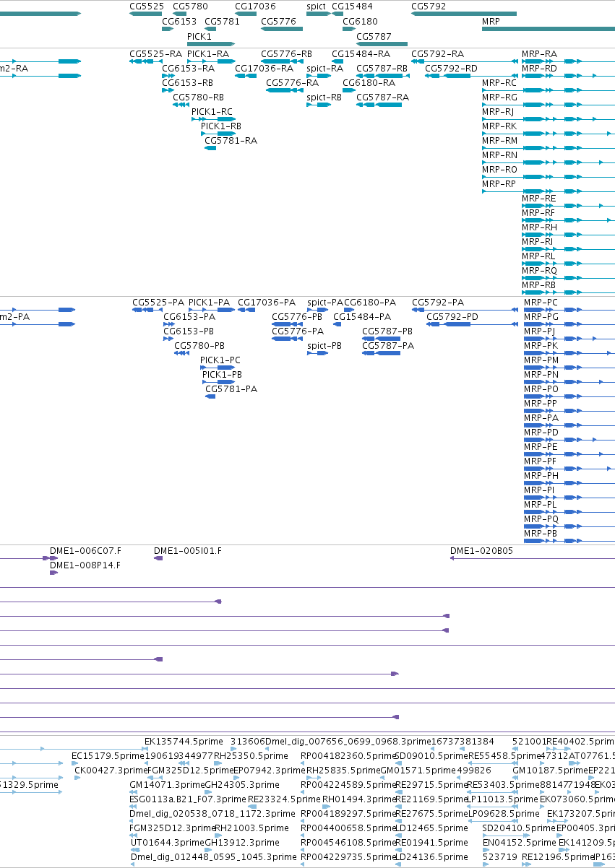Click transcript MRP-RA label
The width and height of the screenshot is (615, 868).
pos(539,53)
